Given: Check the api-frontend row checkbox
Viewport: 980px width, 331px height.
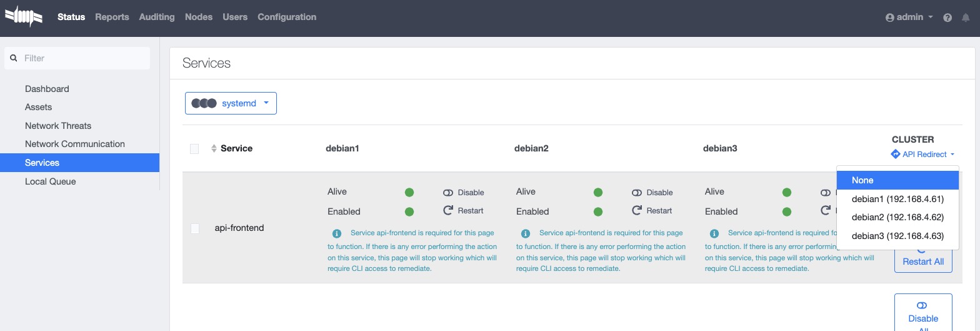Looking at the screenshot, I should tap(195, 228).
